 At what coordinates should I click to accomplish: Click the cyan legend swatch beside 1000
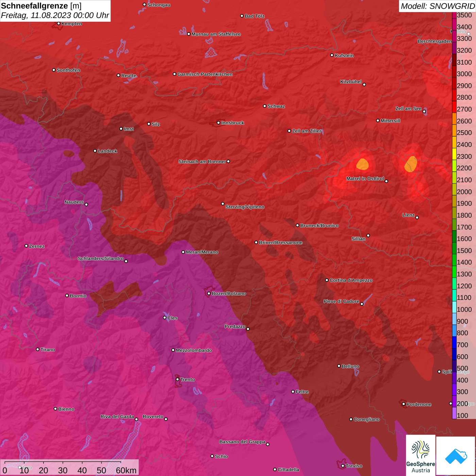point(454,307)
